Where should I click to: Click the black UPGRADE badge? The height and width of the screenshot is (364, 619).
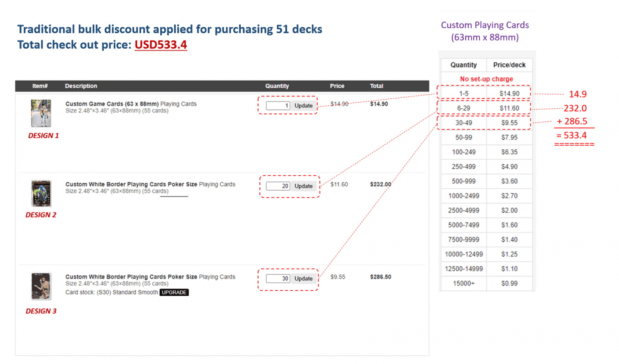click(174, 293)
